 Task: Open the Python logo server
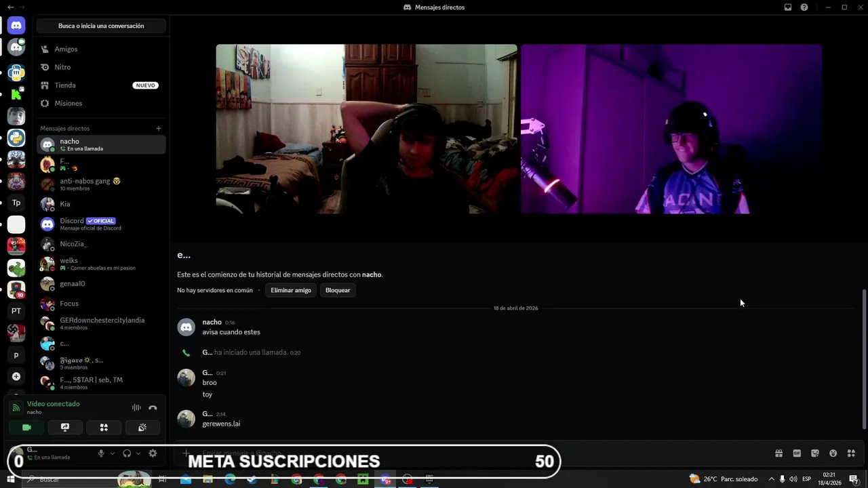coord(16,138)
